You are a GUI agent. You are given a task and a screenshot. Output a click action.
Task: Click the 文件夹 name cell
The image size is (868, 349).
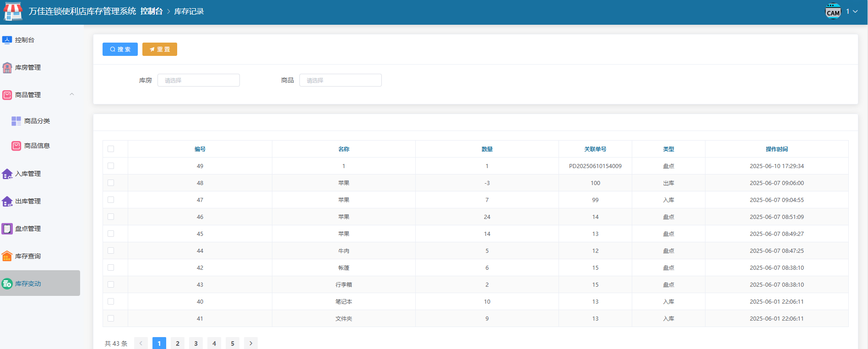tap(344, 318)
